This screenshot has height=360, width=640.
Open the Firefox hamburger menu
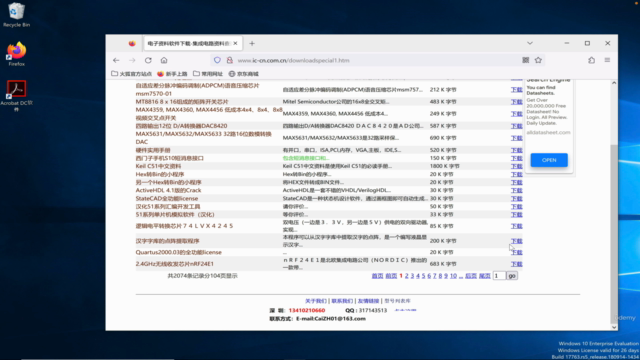(x=607, y=60)
